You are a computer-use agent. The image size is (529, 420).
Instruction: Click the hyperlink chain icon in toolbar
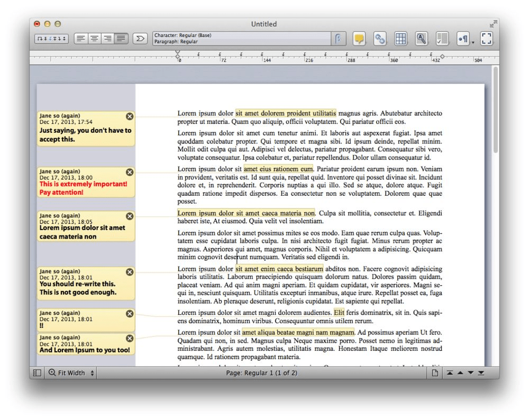[379, 39]
